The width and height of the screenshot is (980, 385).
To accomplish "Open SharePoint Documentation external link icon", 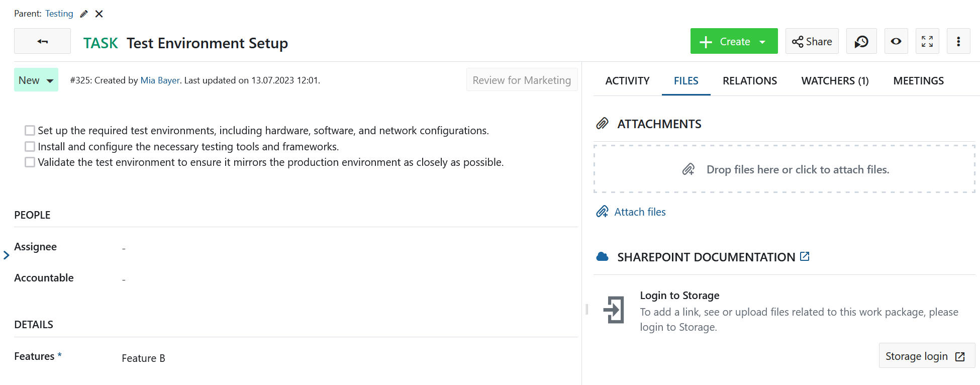I will (805, 256).
